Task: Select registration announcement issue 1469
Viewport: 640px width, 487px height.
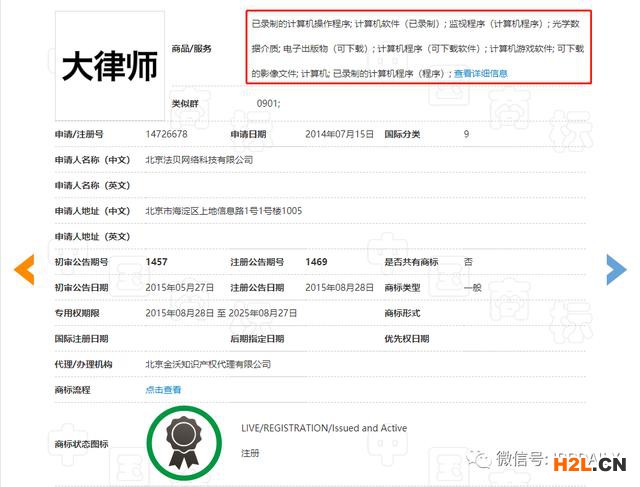Action: pos(316,262)
